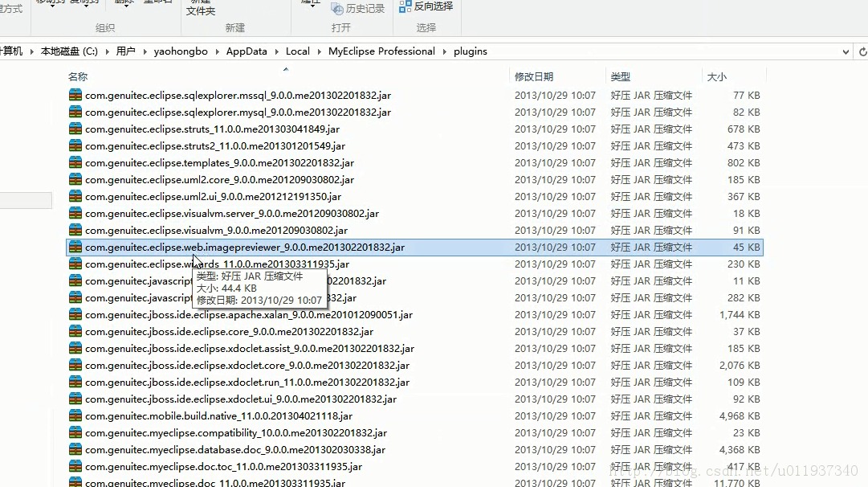Screen dimensions: 868x487
Task: Click the jar icon of visualvm_9.0.0 file
Action: point(75,230)
